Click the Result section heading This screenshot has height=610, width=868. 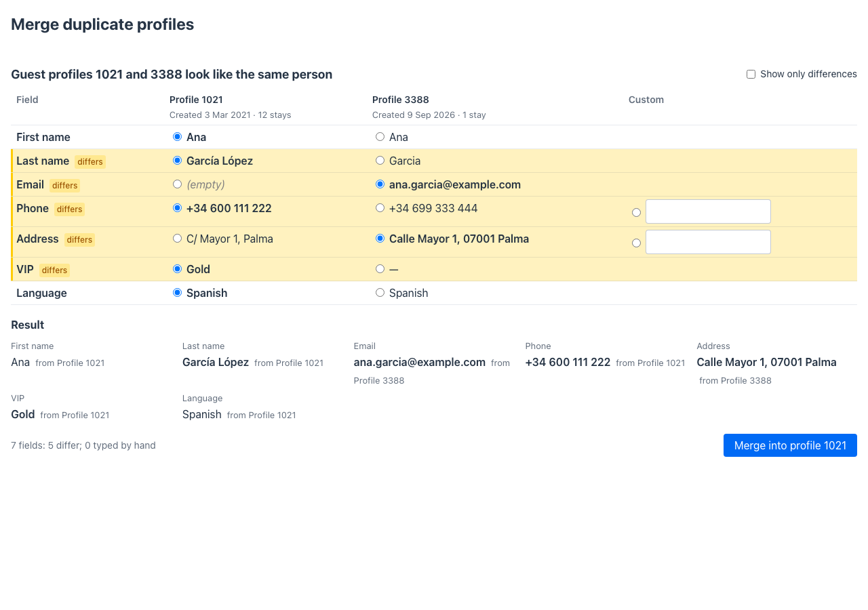[28, 325]
